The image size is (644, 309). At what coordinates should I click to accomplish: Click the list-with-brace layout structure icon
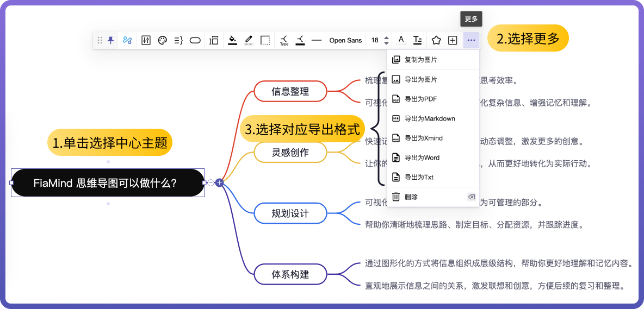click(x=178, y=40)
